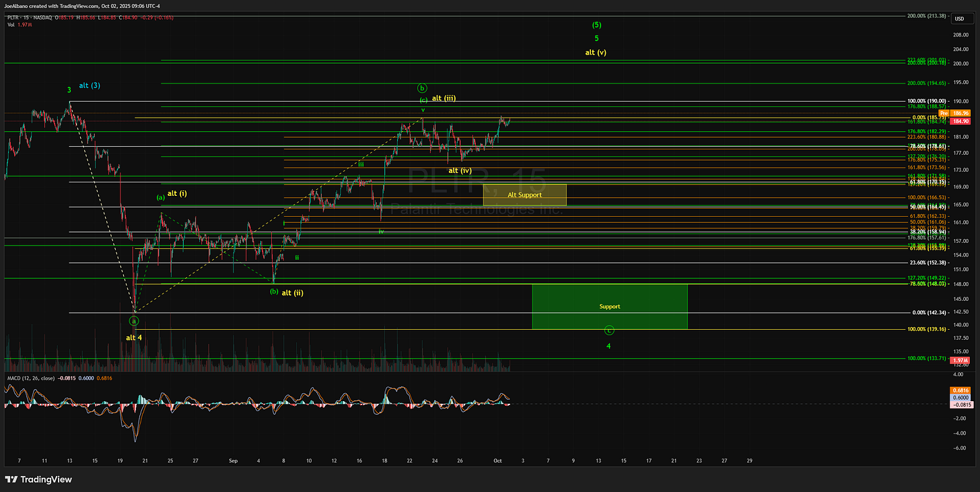
Task: Click the 100.00% (139.16) Fibonacci label
Action: (927, 329)
